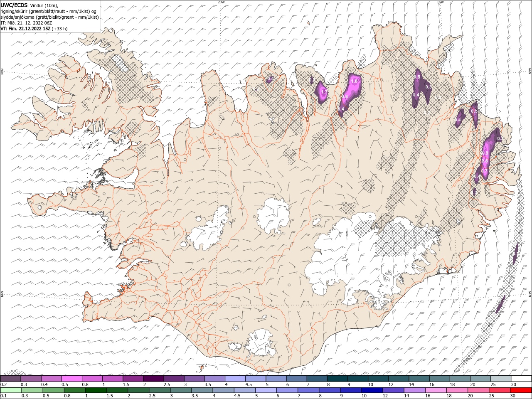Select the first dark mauve 0.2 upper swatch
Screen dimensions: 532x399
pos(10,379)
